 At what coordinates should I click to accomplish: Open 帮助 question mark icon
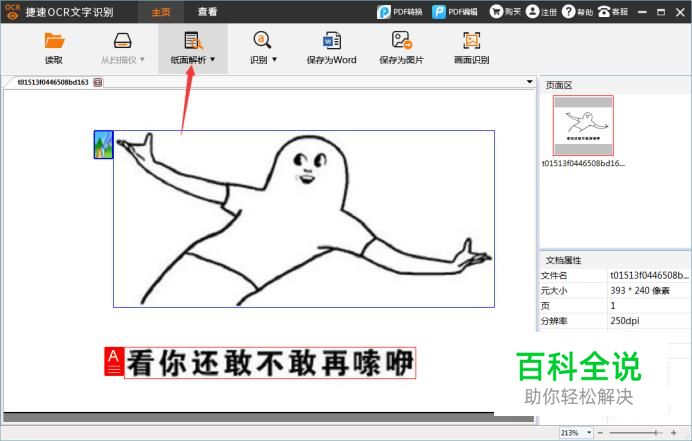[568, 11]
